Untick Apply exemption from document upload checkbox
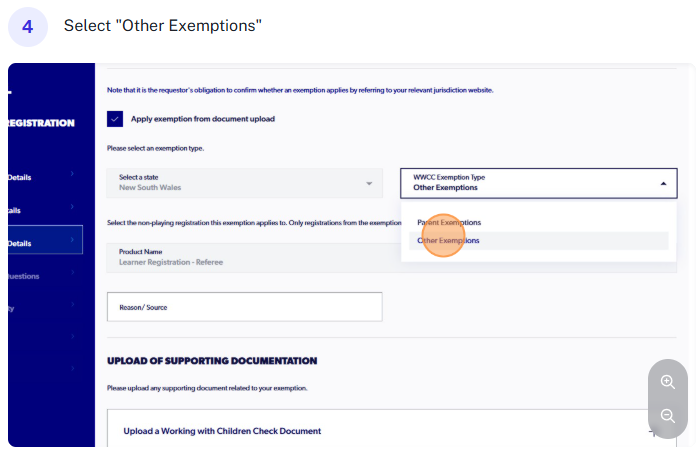The width and height of the screenshot is (700, 459). [115, 119]
